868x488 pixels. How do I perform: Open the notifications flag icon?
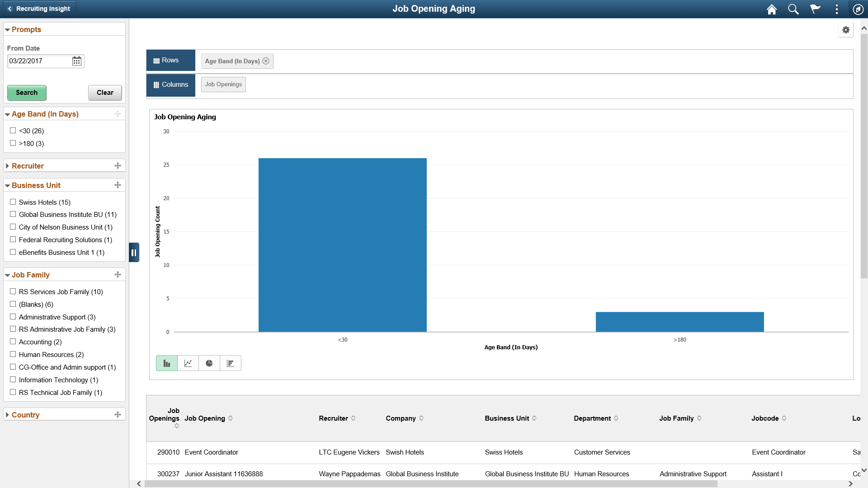click(x=815, y=9)
